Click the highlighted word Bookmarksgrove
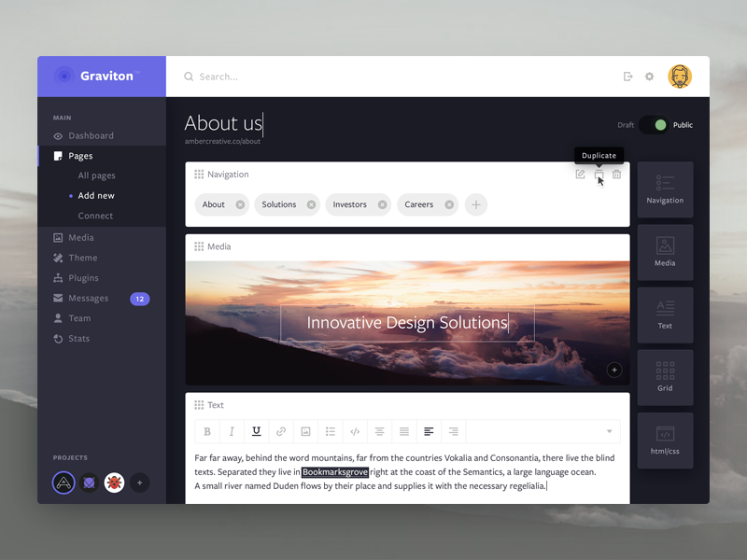Viewport: 747px width, 560px height. 335,472
